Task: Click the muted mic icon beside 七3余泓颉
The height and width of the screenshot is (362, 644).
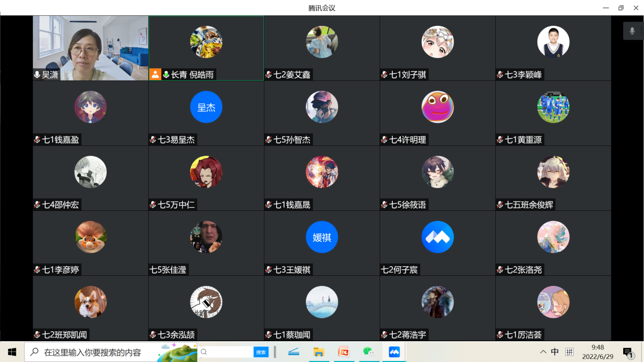Action: (x=153, y=334)
